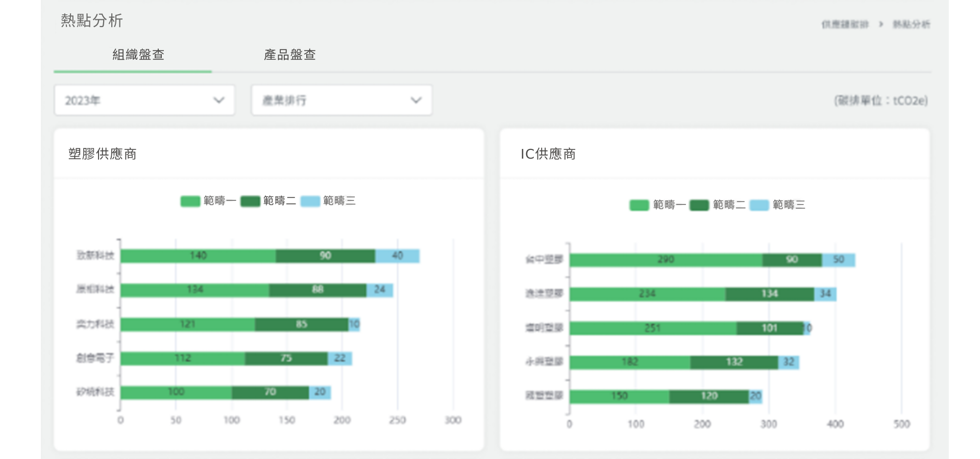Viewport: 980px width, 459px height.
Task: Expand the 產業排行 dropdown
Action: 341,100
